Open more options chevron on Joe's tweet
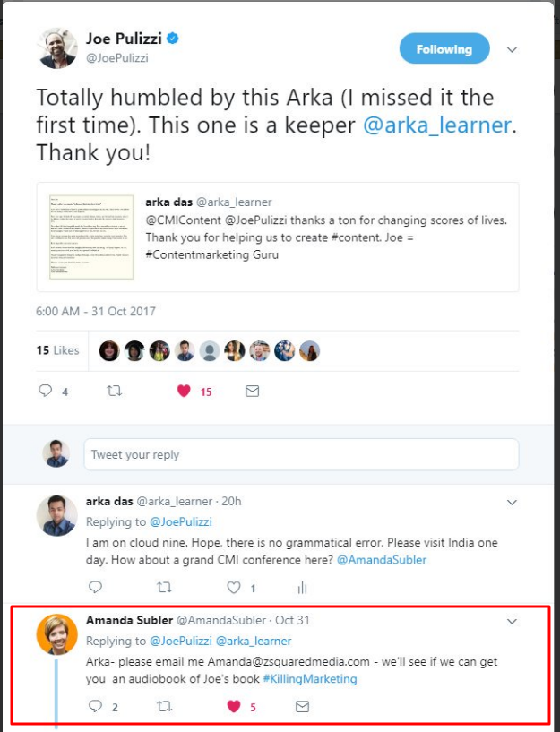Viewport: 560px width, 732px height. pos(512,50)
